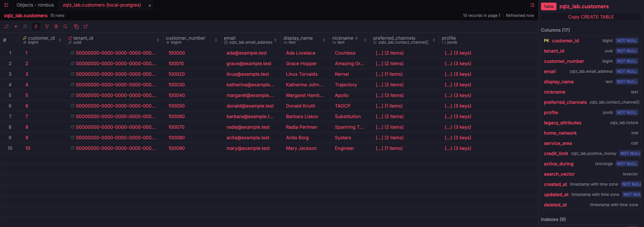The height and width of the screenshot is (227, 644).
Task: Switch to the Objects - nimbus tab
Action: (35, 5)
